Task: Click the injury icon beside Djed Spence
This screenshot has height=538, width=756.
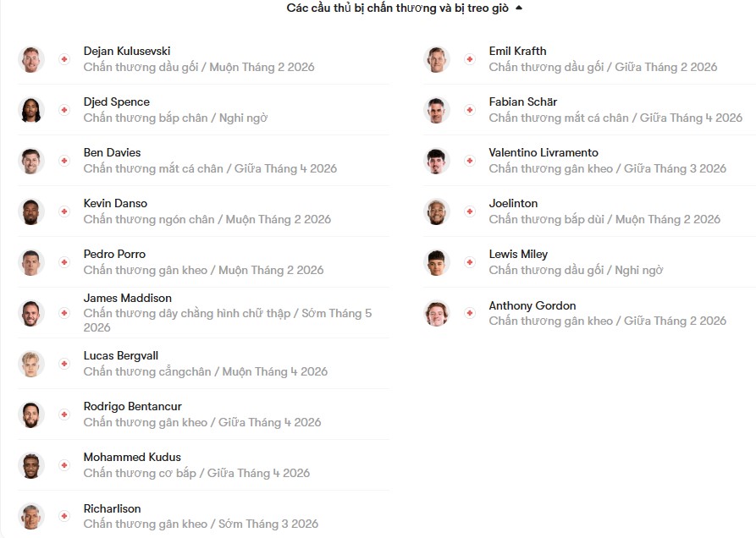Action: coord(64,110)
